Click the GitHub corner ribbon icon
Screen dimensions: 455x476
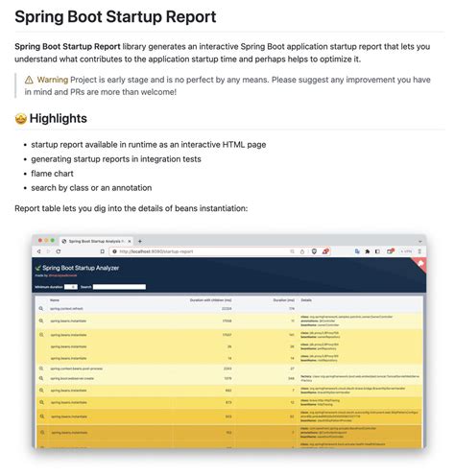click(420, 264)
